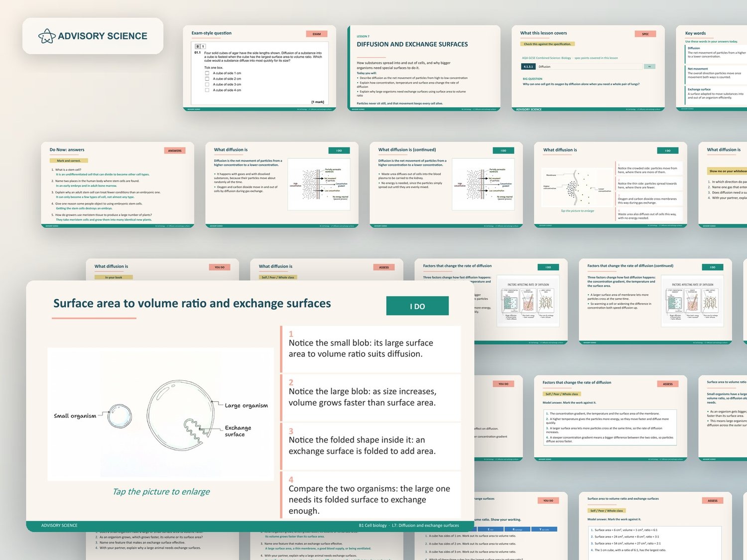Viewport: 747px width, 560px height.
Task: Tap the picture to enlarge on the Surface area slide
Action: pyautogui.click(x=161, y=492)
